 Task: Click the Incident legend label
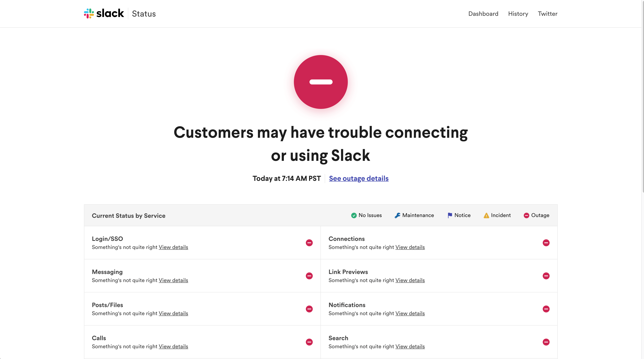[x=501, y=215]
